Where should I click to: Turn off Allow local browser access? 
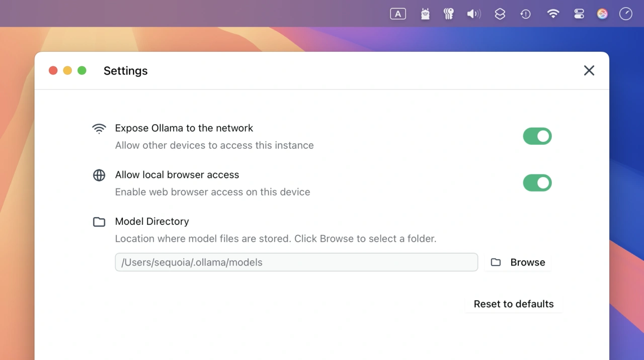[537, 183]
